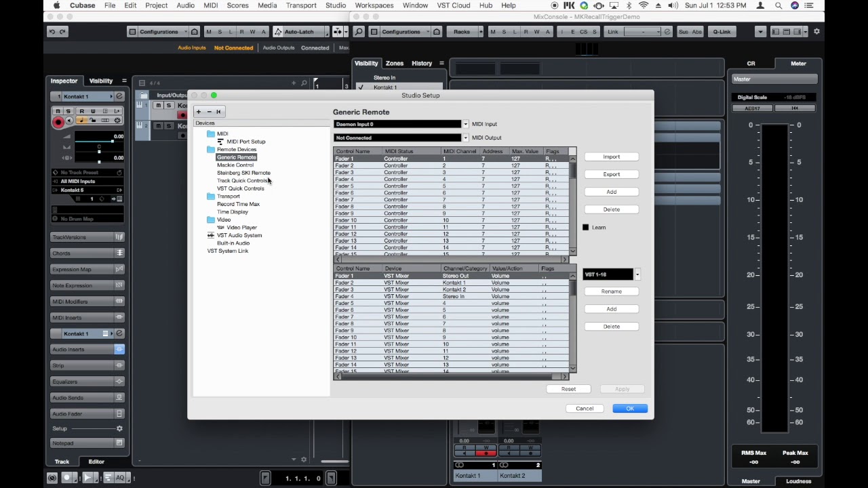The image size is (868, 488).
Task: Click the Chords section icon
Action: pyautogui.click(x=119, y=253)
